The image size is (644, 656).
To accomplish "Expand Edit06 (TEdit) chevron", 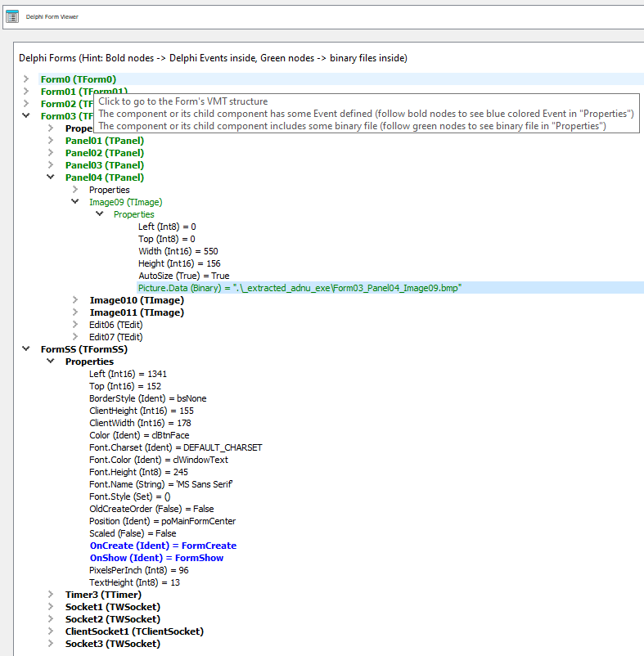I will pyautogui.click(x=75, y=324).
